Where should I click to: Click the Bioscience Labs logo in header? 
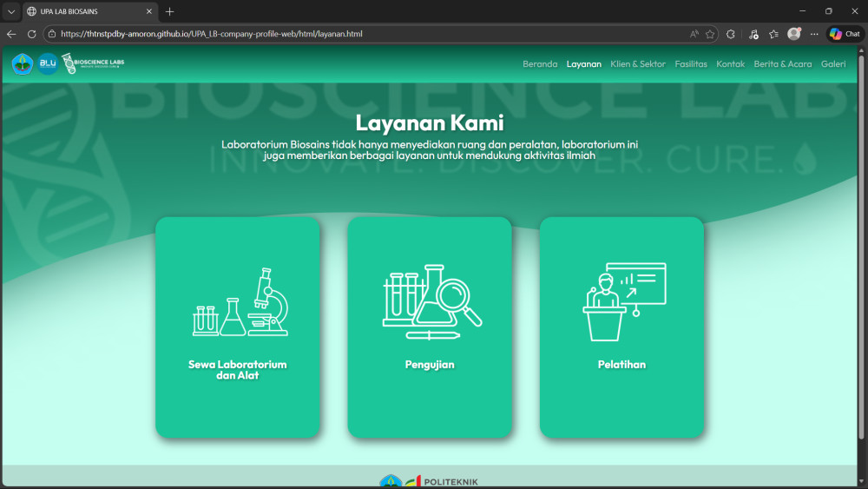point(93,63)
